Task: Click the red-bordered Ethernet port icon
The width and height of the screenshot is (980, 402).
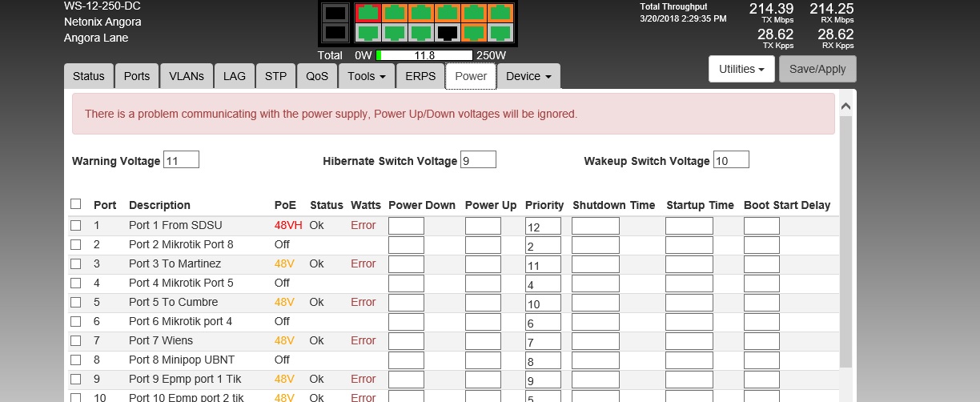Action: 368,13
